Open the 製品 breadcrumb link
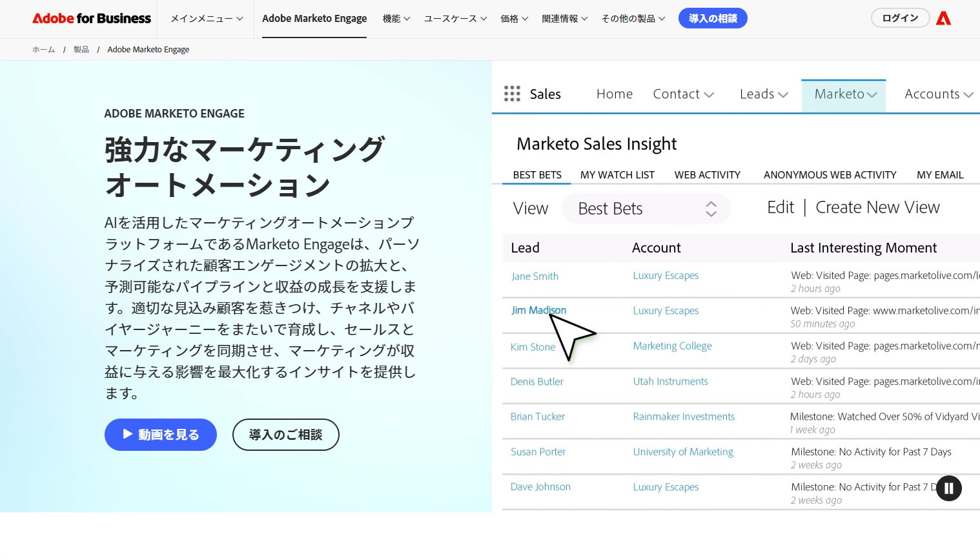This screenshot has width=980, height=560. [81, 50]
